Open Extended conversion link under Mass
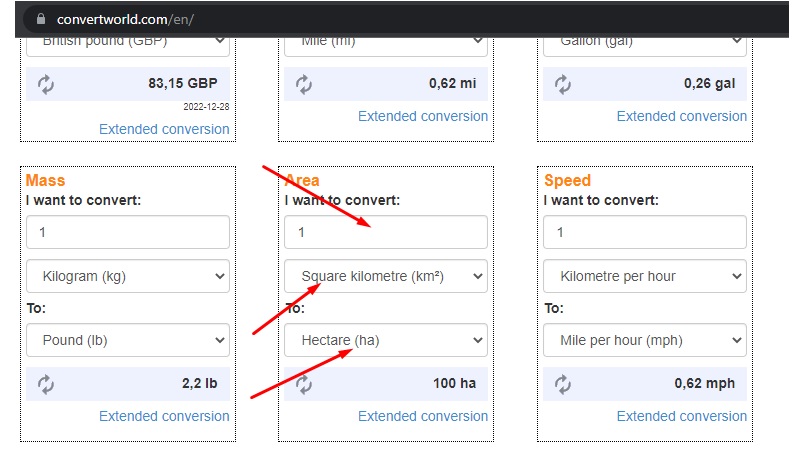Viewport: 800px width, 456px height. tap(164, 416)
